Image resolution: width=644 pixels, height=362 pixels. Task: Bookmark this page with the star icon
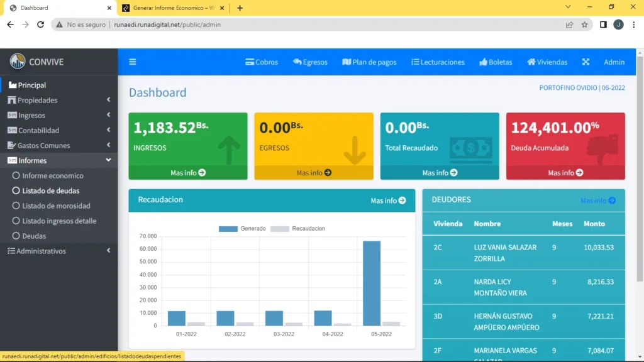point(584,25)
